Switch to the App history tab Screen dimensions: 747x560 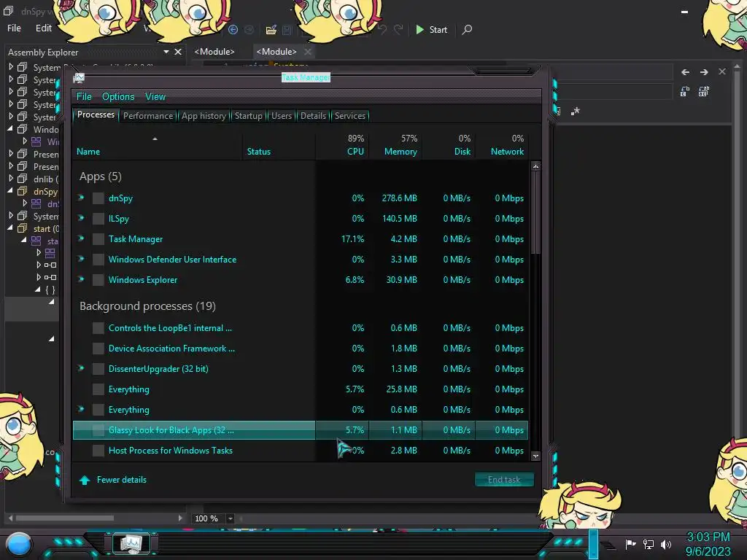(x=204, y=116)
